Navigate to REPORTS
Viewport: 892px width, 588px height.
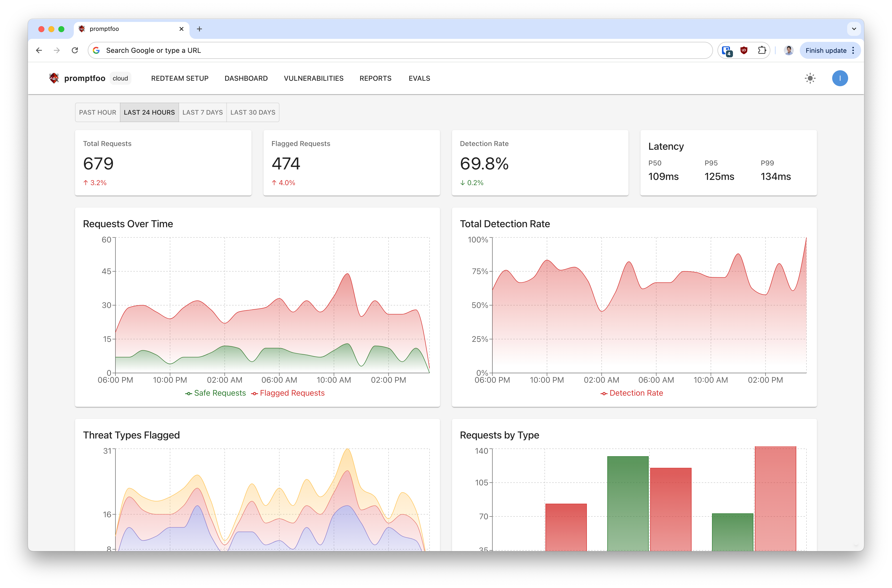click(x=375, y=78)
